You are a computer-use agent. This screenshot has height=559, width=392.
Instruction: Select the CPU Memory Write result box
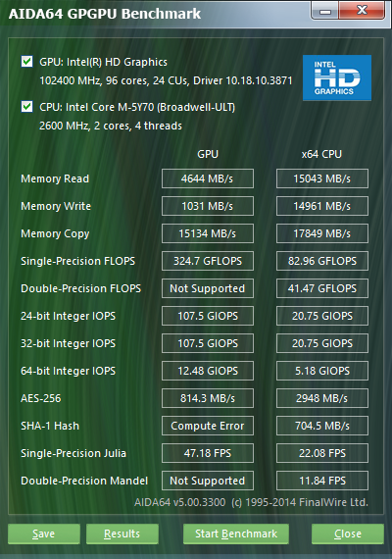(x=322, y=206)
